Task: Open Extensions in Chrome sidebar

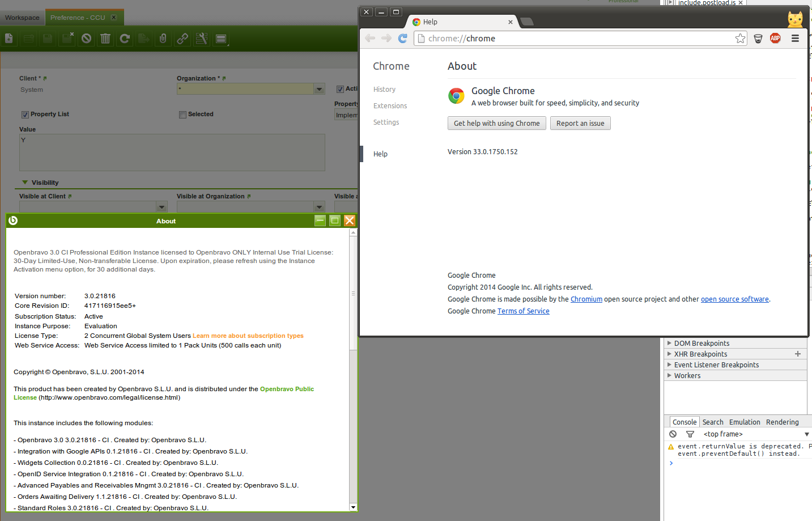Action: coord(390,106)
